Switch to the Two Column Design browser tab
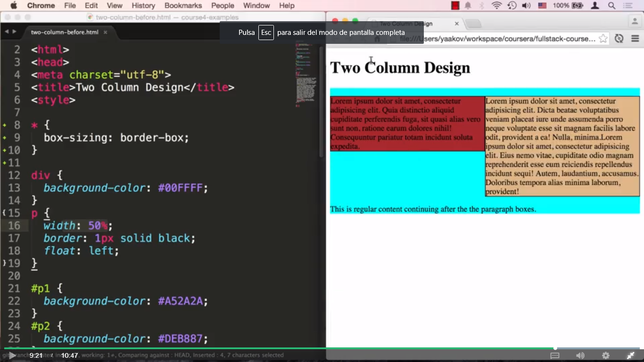Screen dimensions: 644x362 click(415, 23)
